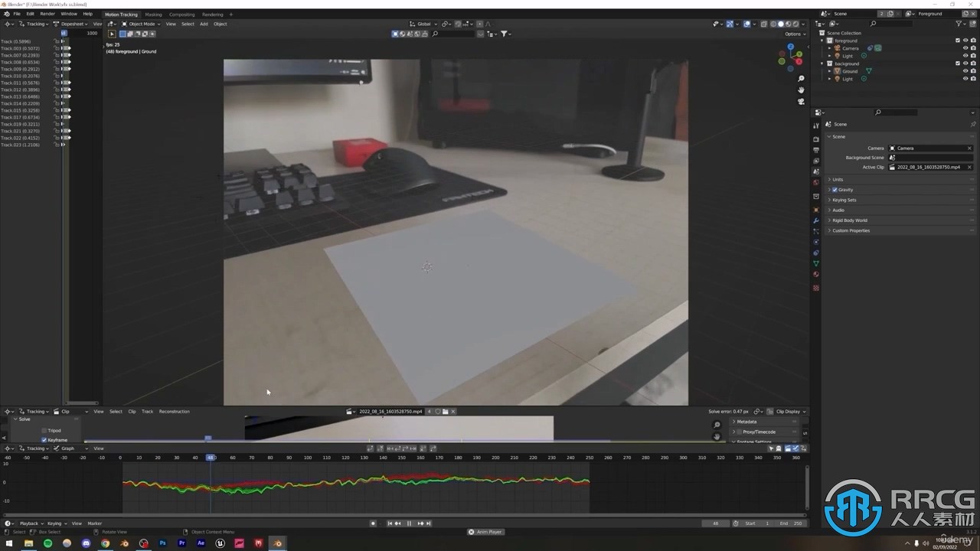Click the End frame 250 field

(789, 523)
